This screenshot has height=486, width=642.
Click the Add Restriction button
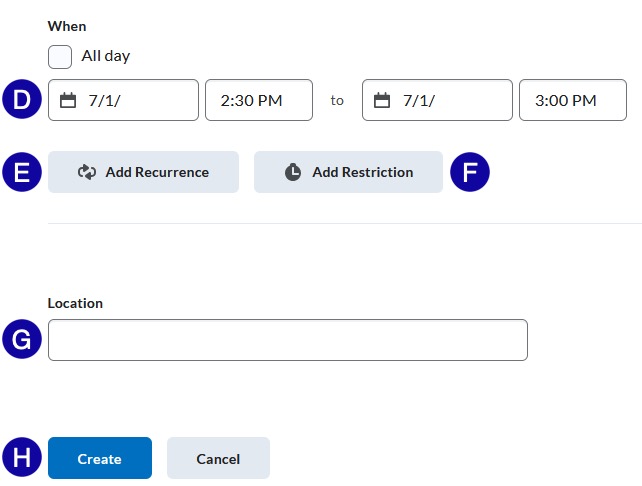[x=348, y=172]
